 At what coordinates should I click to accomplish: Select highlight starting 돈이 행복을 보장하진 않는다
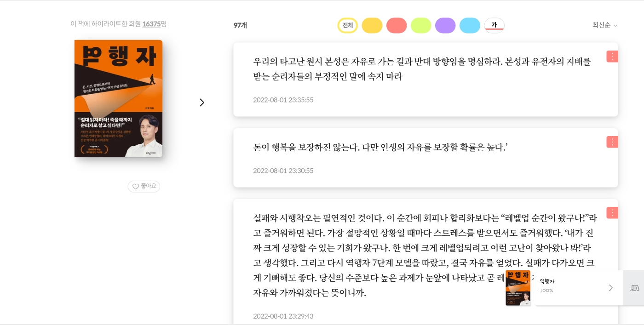pyautogui.click(x=380, y=148)
